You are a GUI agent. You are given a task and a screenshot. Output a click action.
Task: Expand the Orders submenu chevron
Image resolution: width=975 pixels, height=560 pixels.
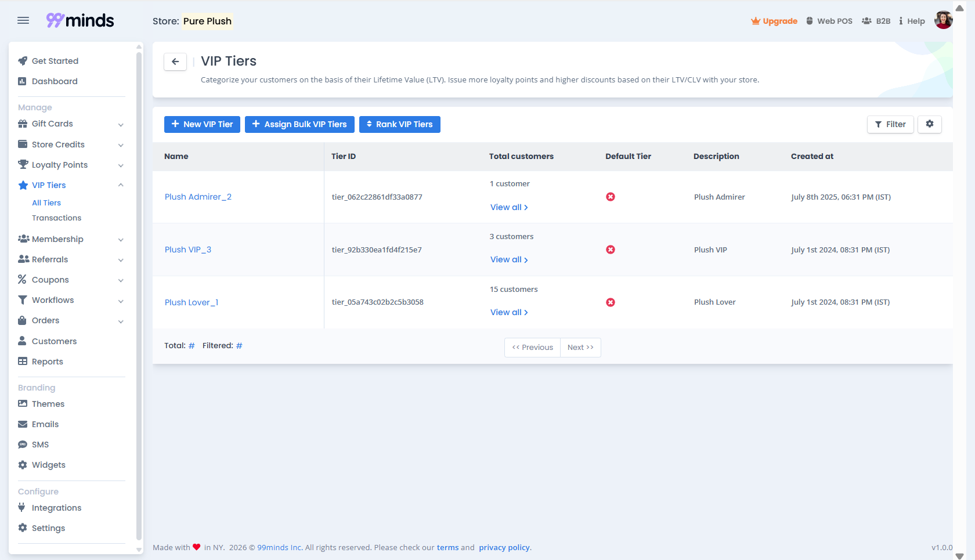coord(121,321)
